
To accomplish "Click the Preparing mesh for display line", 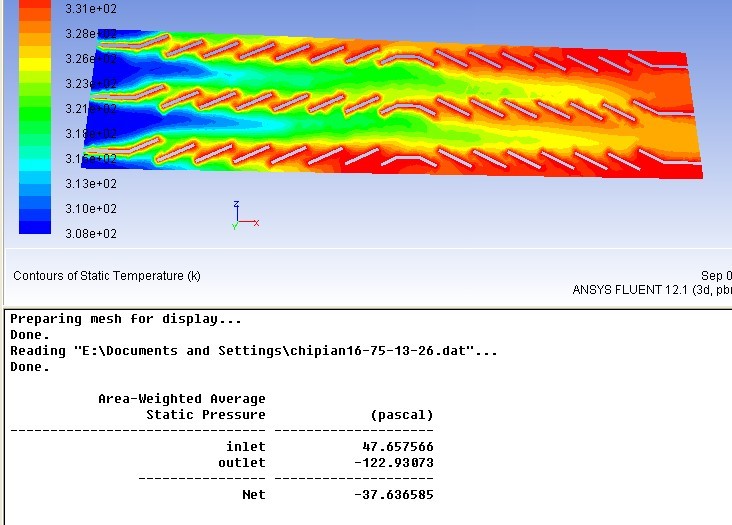I will pos(126,319).
